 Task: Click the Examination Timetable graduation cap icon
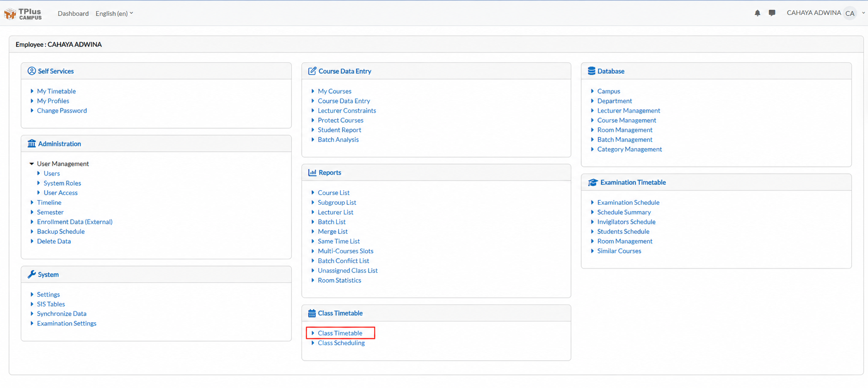pos(593,182)
